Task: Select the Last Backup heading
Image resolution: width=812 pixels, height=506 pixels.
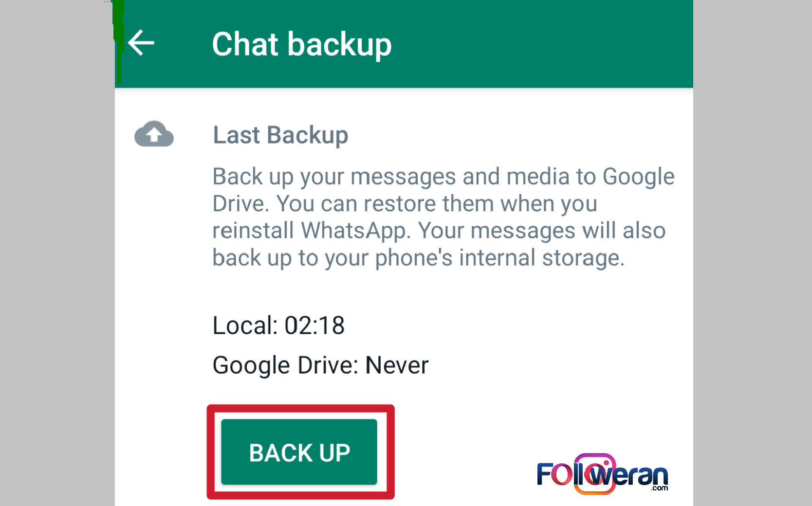Action: pyautogui.click(x=280, y=135)
